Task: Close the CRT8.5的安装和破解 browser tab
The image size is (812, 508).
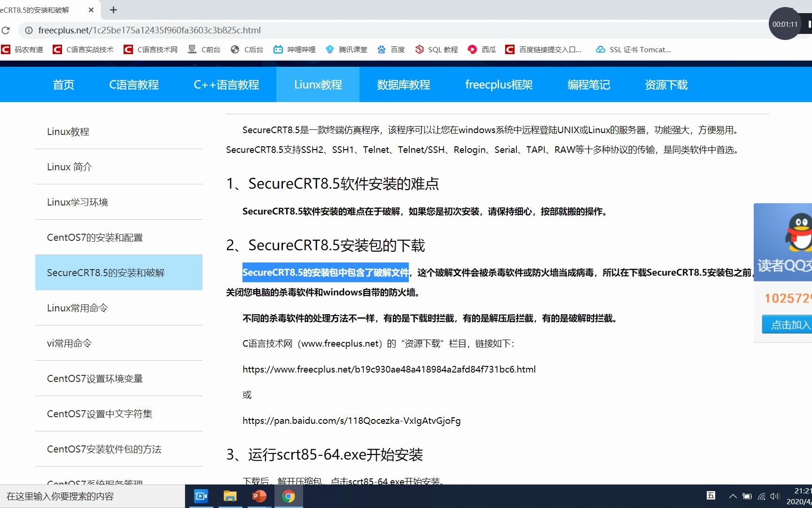Action: (x=91, y=9)
